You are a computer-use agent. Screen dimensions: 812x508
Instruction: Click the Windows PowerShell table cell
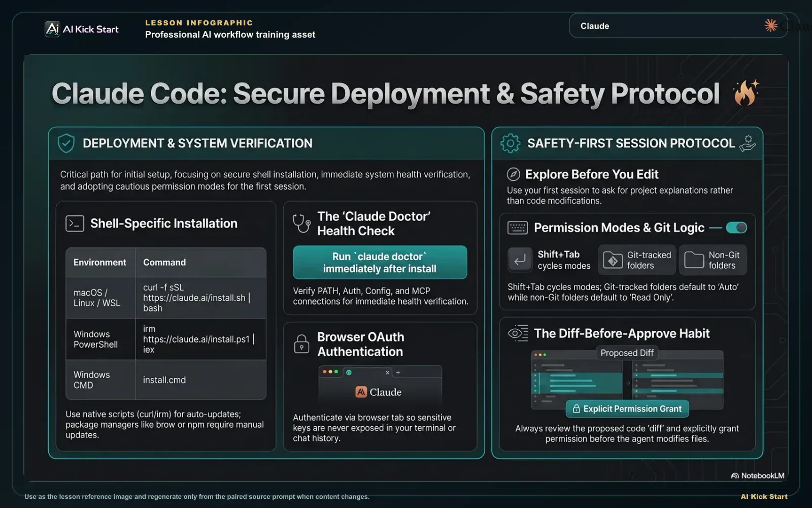pos(100,339)
